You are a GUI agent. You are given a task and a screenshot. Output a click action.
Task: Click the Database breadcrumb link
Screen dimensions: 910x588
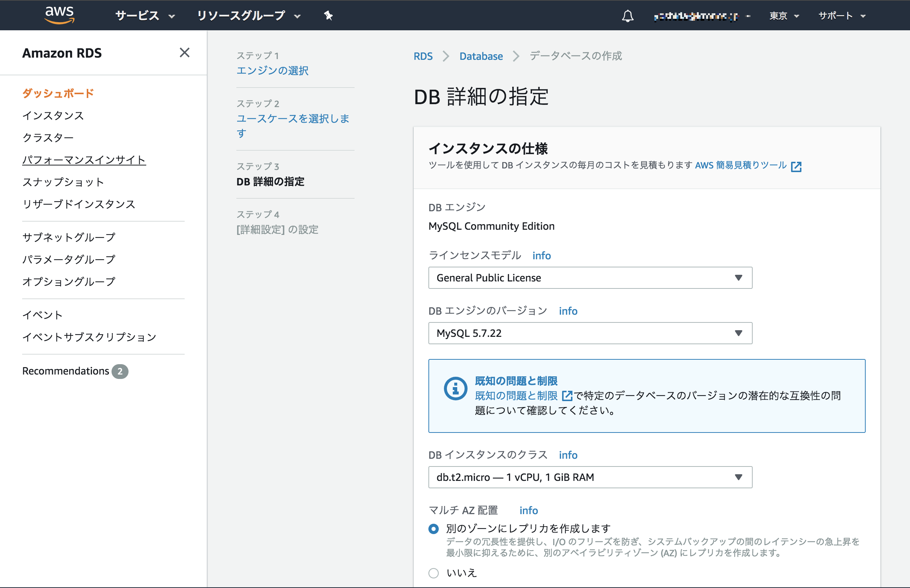point(481,56)
